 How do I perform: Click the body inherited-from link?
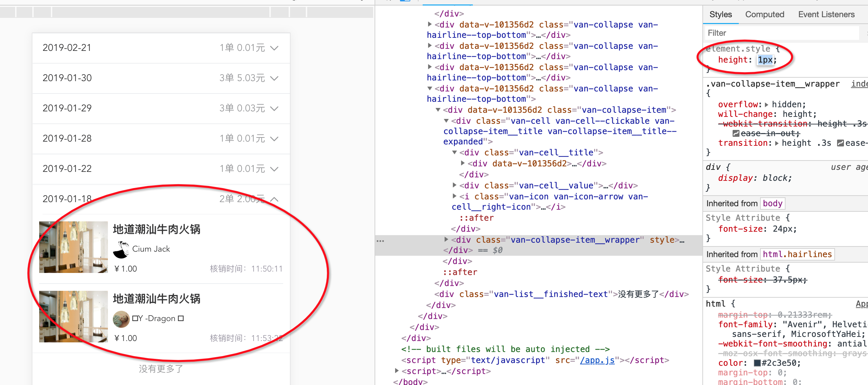click(x=772, y=203)
